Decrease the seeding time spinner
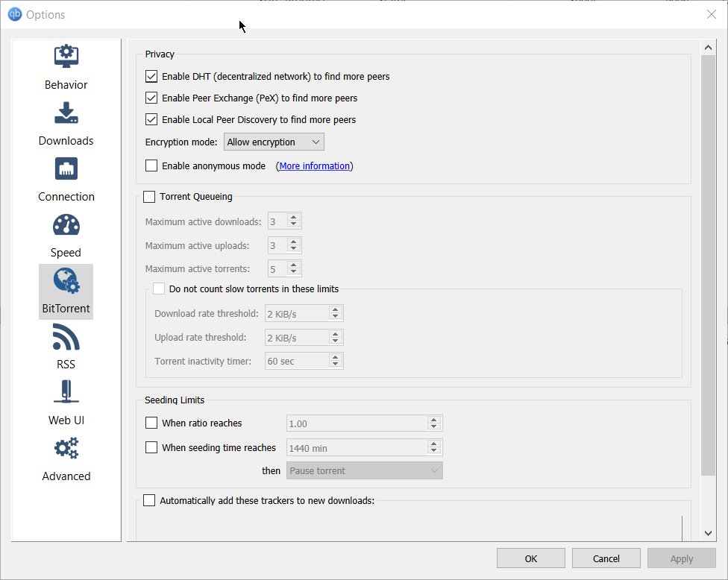This screenshot has height=580, width=728. [433, 450]
